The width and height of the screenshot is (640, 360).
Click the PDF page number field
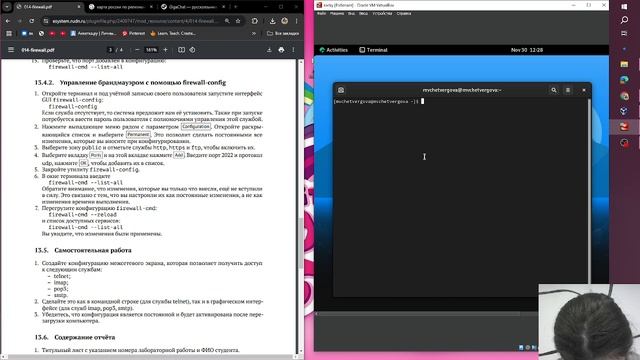point(110,50)
